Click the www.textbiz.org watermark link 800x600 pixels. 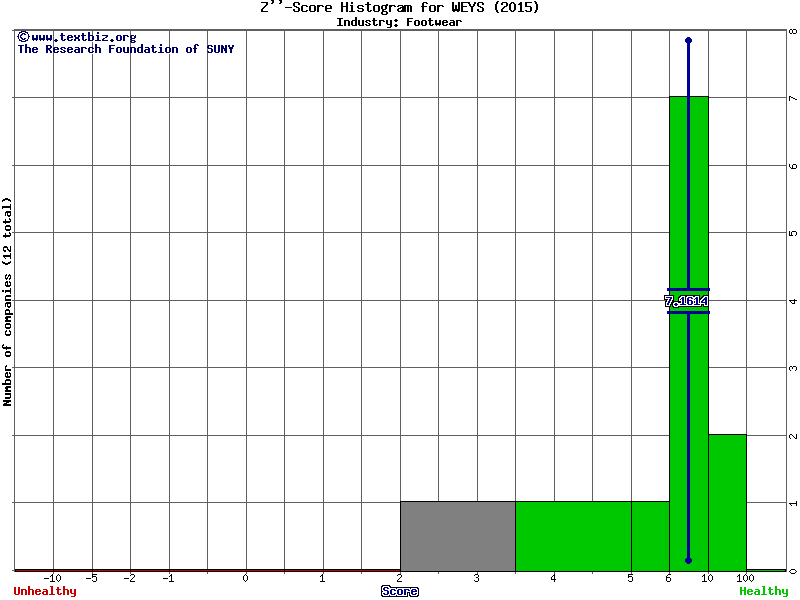pyautogui.click(x=83, y=37)
